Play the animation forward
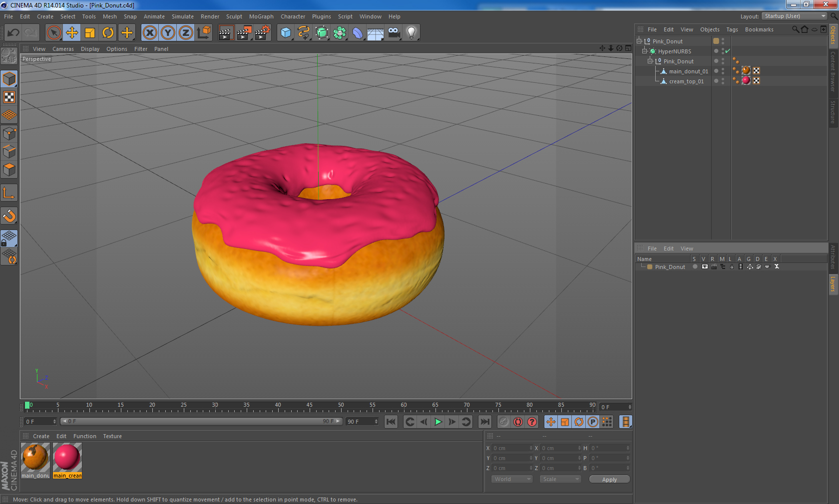 (438, 422)
